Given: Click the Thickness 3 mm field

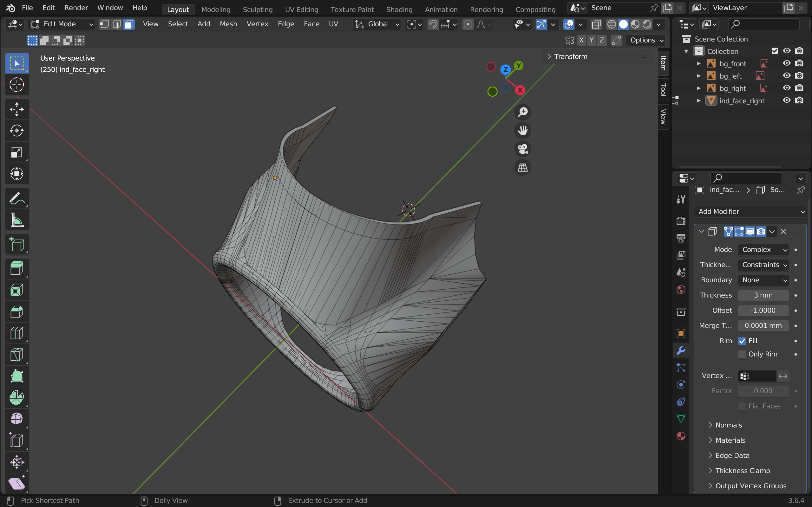Looking at the screenshot, I should [x=763, y=295].
